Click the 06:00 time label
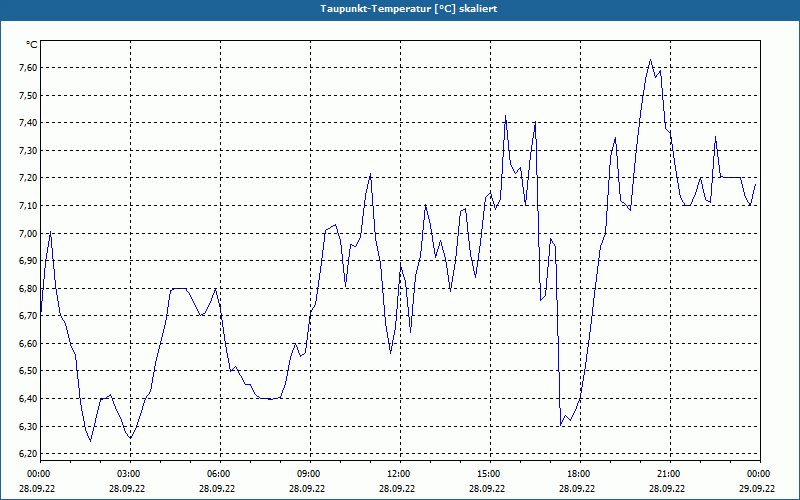Viewport: 800px width, 500px height. coord(220,474)
